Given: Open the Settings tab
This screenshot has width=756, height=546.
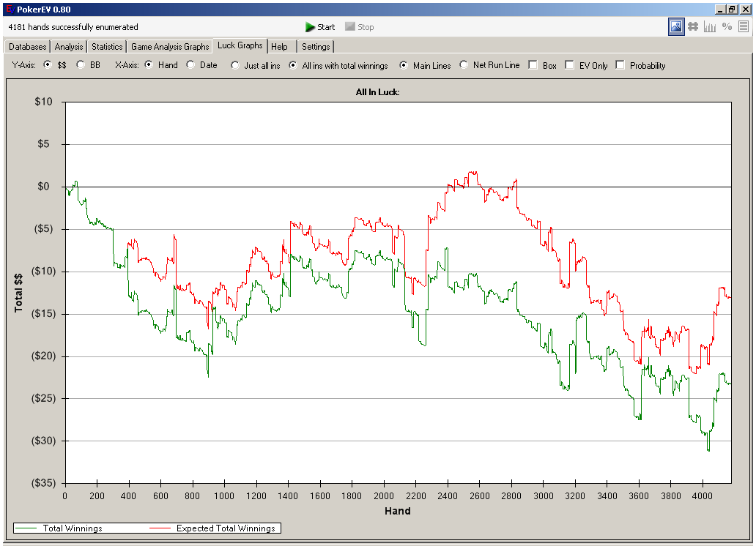Looking at the screenshot, I should tap(316, 47).
